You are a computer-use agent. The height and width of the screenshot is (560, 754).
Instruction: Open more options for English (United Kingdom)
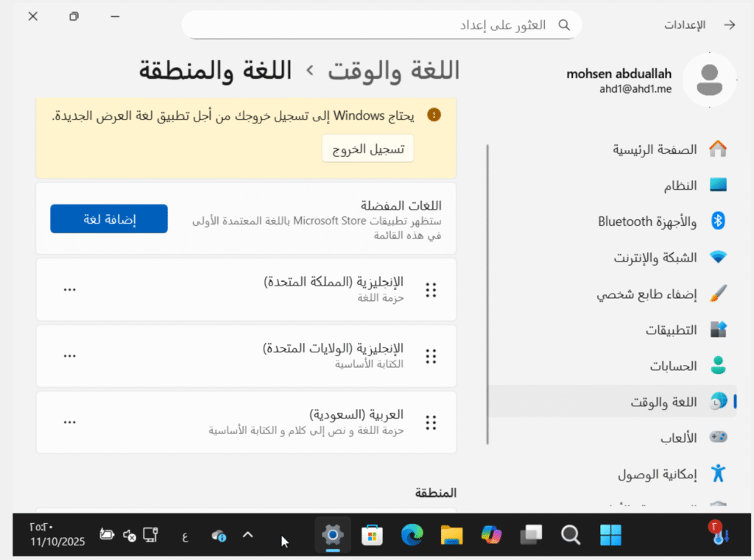[69, 290]
